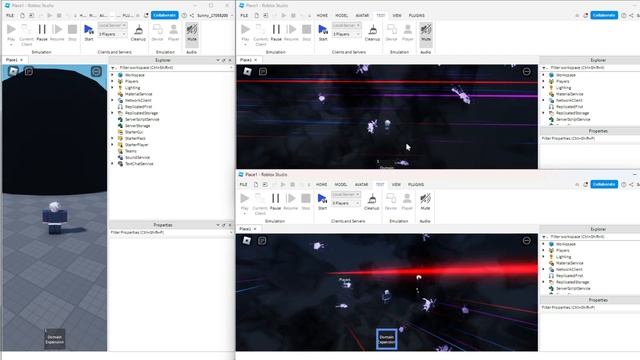Select Place1 tab in bottom-right window
This screenshot has height=360, width=640.
coord(247,229)
